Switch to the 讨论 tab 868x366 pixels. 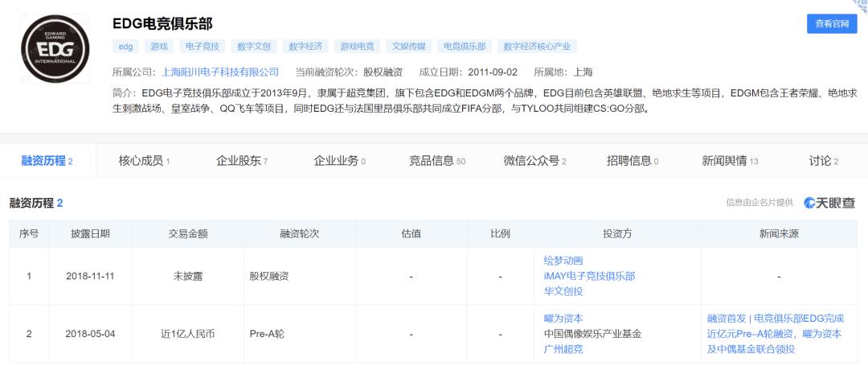pos(823,161)
